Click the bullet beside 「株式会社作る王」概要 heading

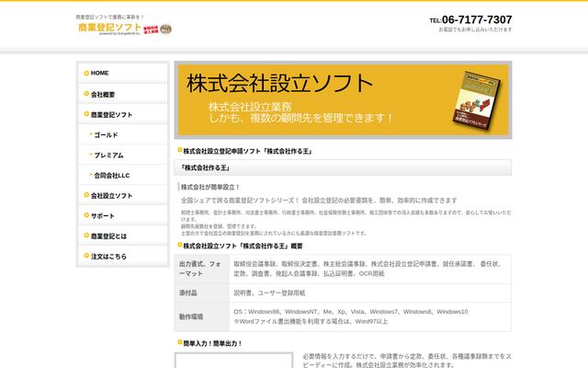click(x=180, y=245)
